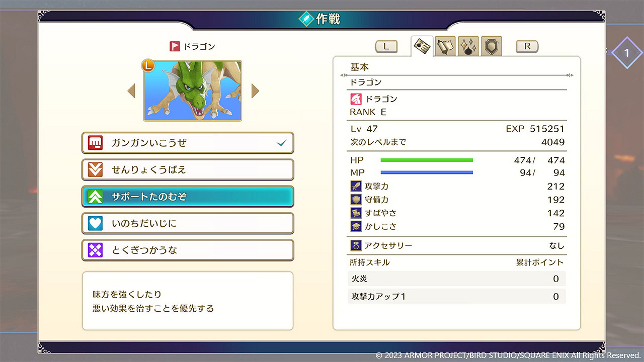Go to the previous monster with left arrow
The image size is (644, 362).
(131, 91)
